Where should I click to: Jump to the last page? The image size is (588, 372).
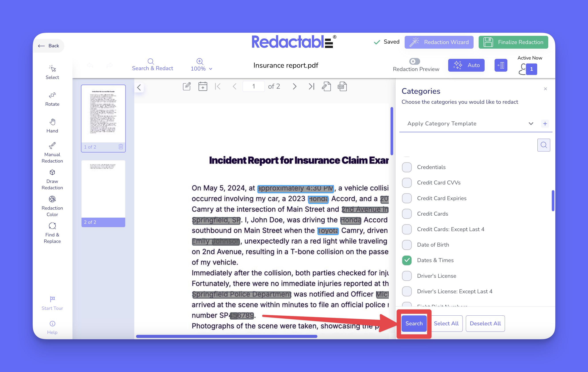pyautogui.click(x=311, y=86)
